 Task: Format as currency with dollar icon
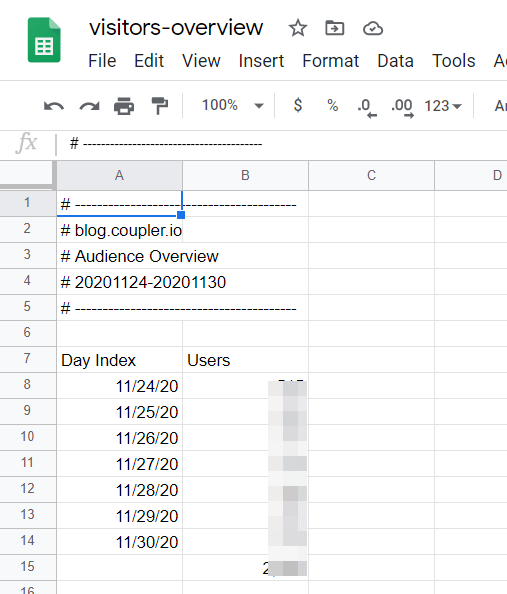298,105
